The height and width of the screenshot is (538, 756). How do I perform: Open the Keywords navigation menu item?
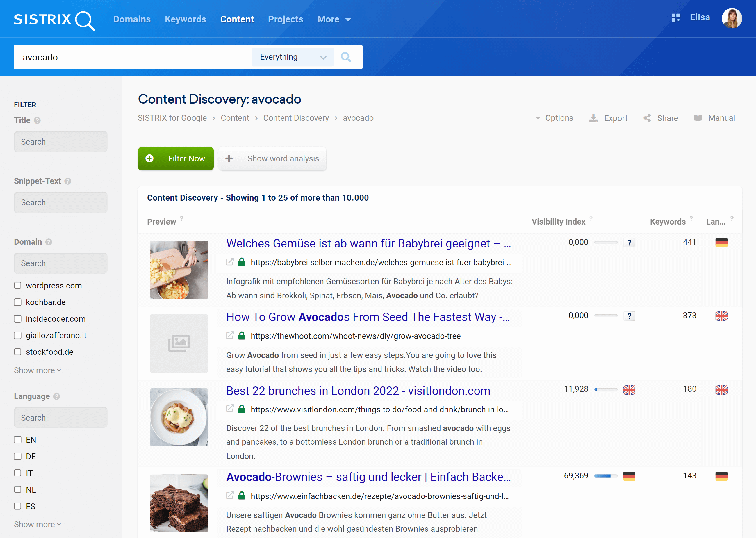185,19
